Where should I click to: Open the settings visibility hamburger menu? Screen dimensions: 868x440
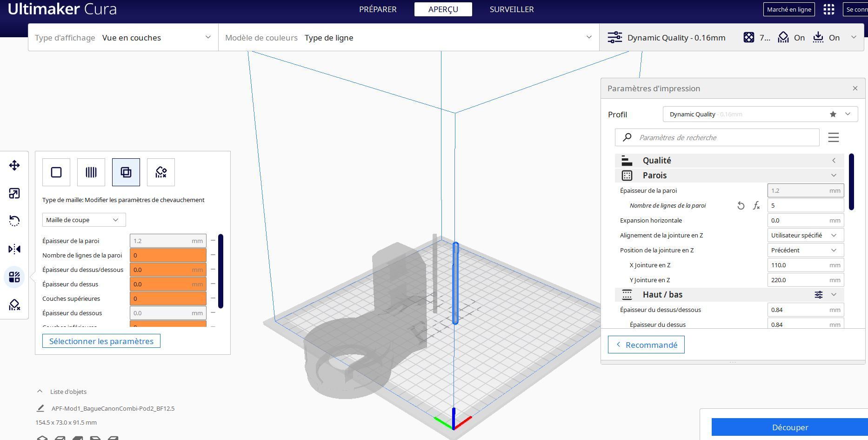(x=834, y=137)
